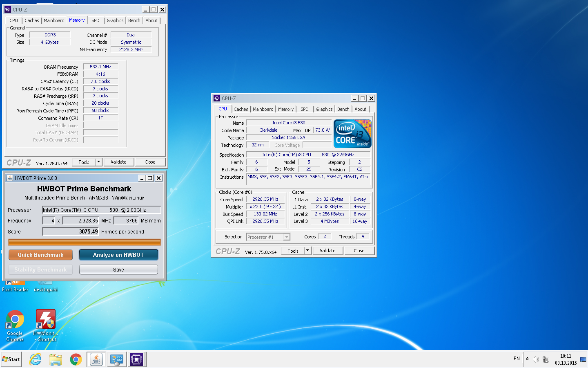Click Close button in CPU window
The image size is (588, 368).
pos(359,251)
